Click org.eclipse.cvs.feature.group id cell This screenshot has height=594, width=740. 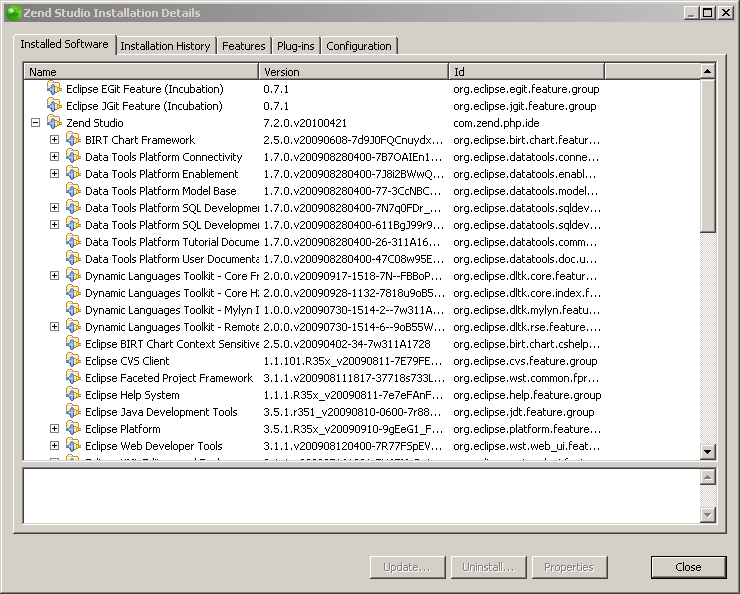(525, 360)
